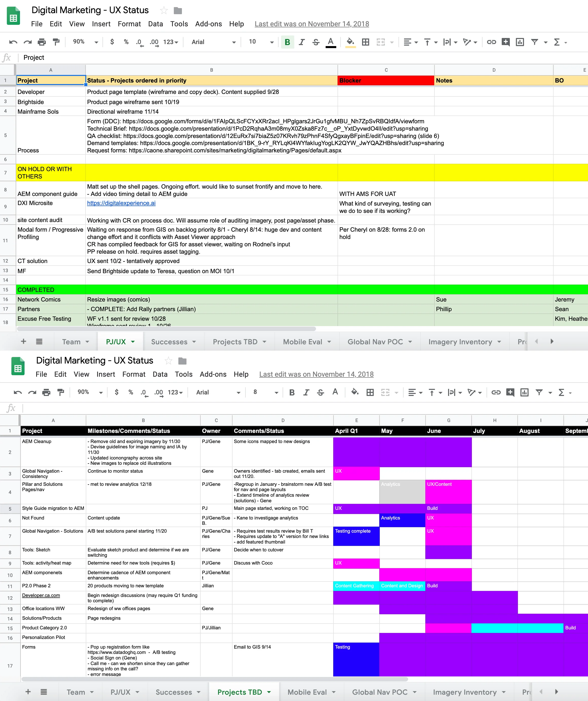The height and width of the screenshot is (701, 588).
Task: Click Paint format in bottom spreadsheet toolbar
Action: 61,393
